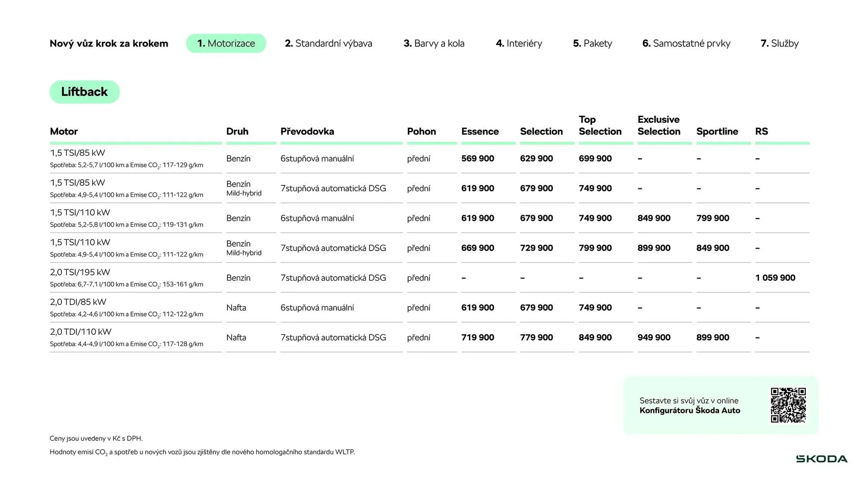Click 7stupňová automatická DSG in 2,0 TDI/110 kW row

click(x=334, y=338)
